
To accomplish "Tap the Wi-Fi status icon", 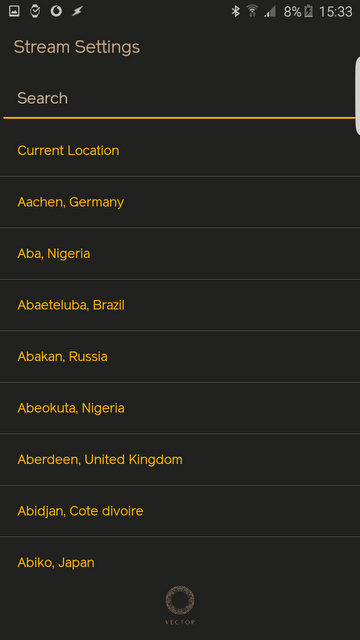I will 252,11.
